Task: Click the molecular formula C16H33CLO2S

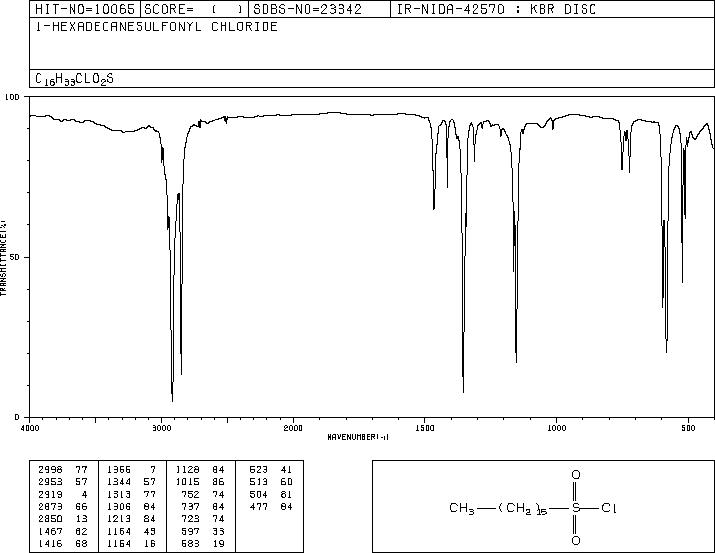Action: pyautogui.click(x=74, y=79)
